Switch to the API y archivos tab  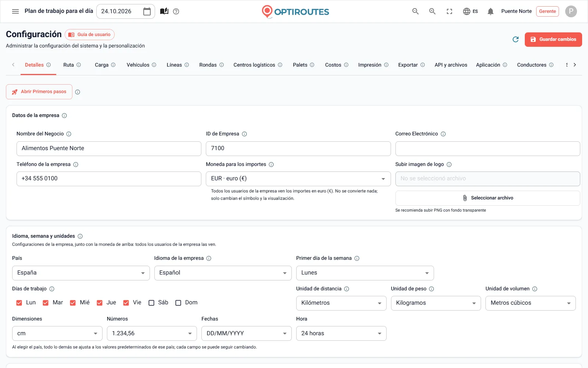click(451, 65)
